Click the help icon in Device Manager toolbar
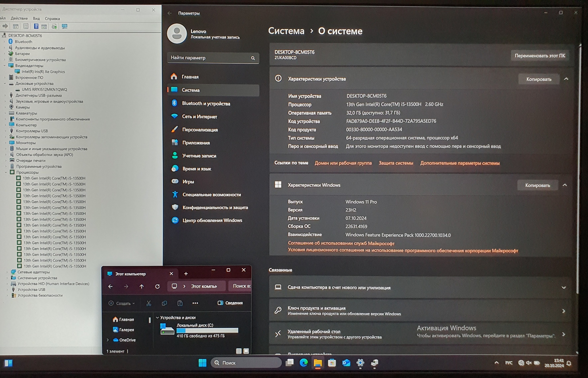This screenshot has width=588, height=378. [36, 26]
